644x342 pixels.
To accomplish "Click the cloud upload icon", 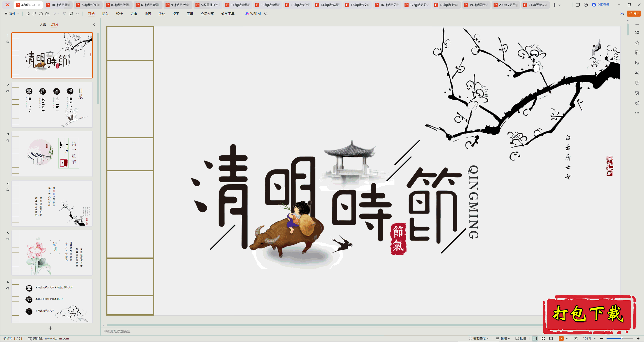I will click(x=622, y=14).
